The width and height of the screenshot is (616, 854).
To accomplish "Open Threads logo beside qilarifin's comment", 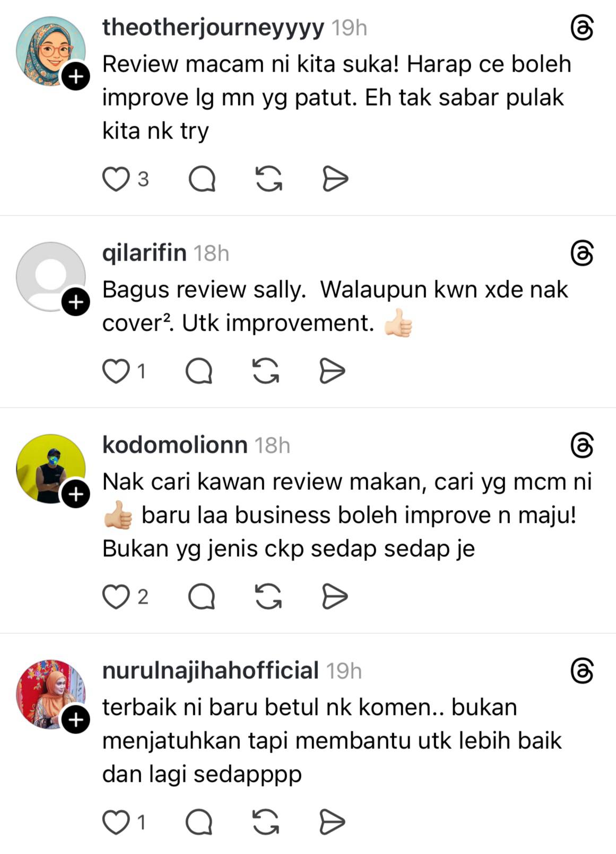I will point(582,253).
